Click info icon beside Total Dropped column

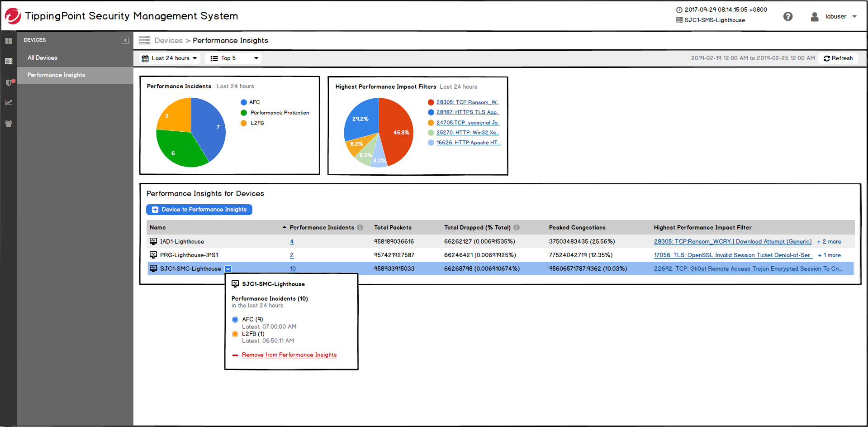(x=517, y=227)
